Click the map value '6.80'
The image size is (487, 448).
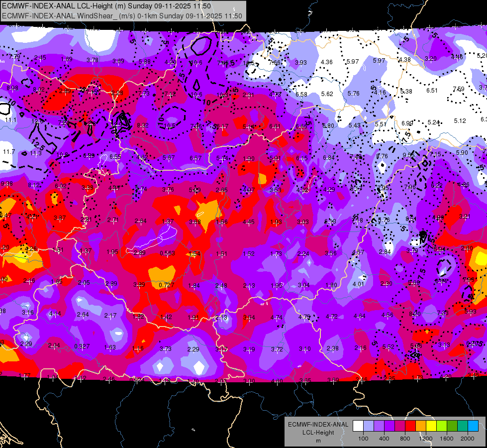(328, 126)
